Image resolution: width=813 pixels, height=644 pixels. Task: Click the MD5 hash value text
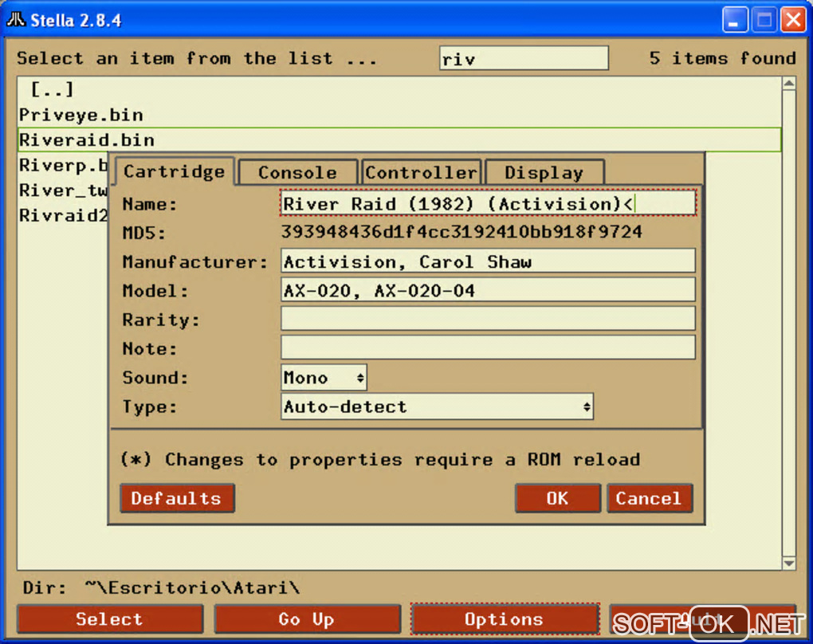[461, 232]
